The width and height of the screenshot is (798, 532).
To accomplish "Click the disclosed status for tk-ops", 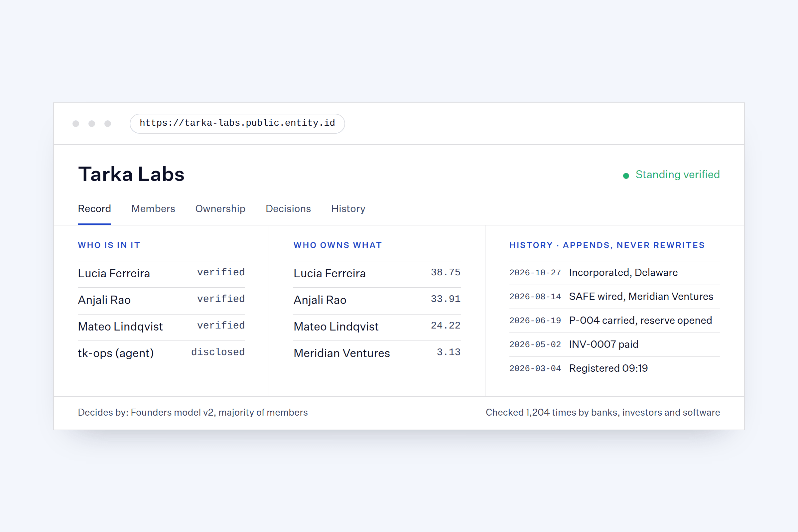I will pos(218,352).
